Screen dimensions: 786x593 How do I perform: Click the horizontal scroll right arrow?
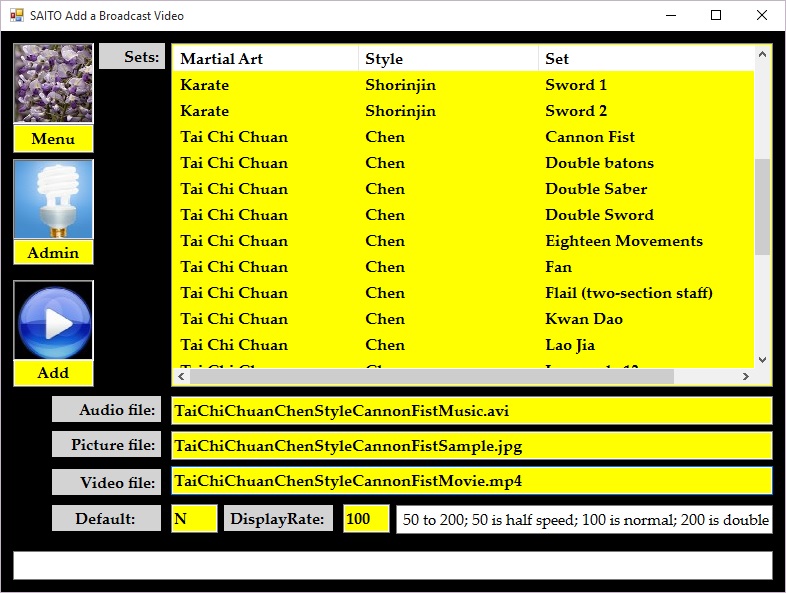click(744, 377)
